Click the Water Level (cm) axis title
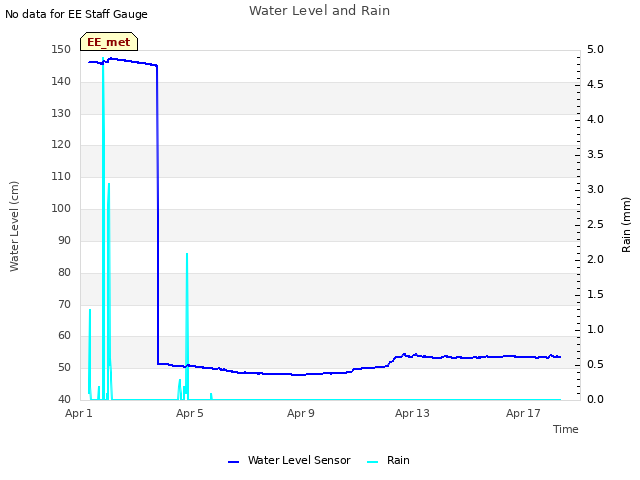This screenshot has width=640, height=480. tap(14, 227)
